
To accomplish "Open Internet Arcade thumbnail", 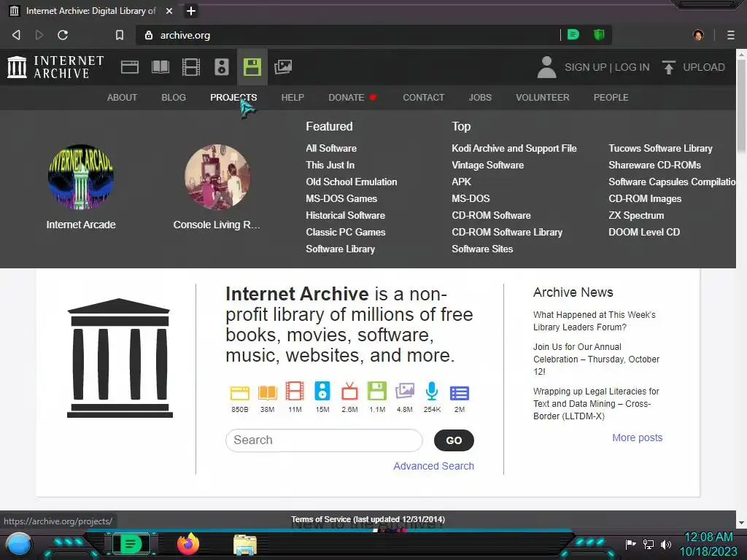I will click(81, 177).
